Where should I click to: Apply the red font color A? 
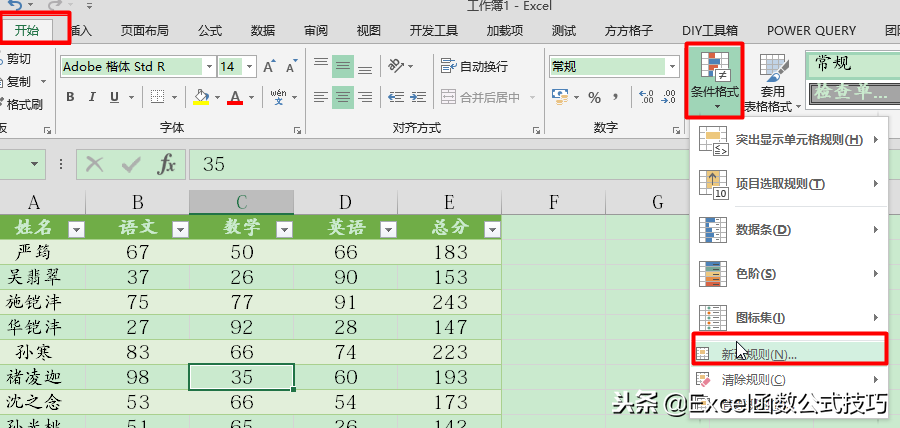235,96
